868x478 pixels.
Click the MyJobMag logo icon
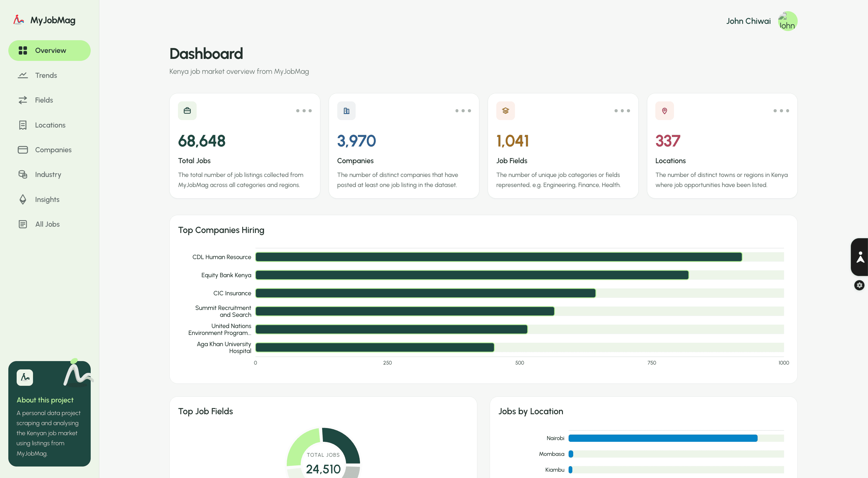[19, 20]
